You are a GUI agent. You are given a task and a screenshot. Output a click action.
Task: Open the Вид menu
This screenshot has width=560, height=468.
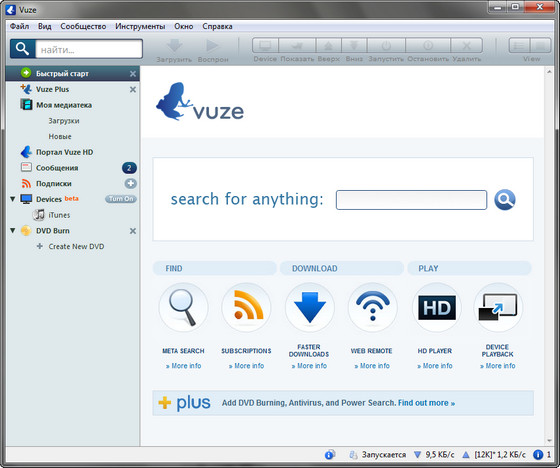45,26
